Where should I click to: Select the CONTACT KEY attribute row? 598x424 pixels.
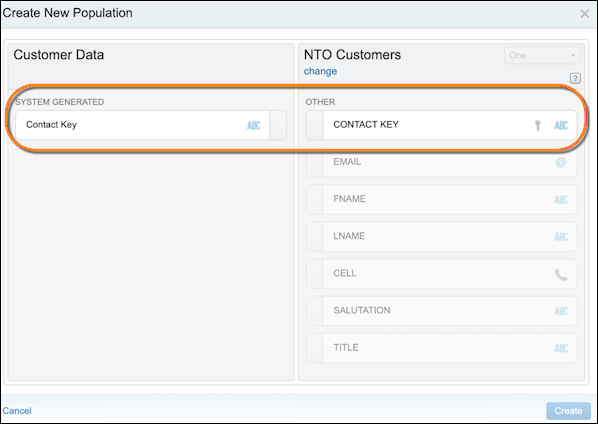coord(441,125)
